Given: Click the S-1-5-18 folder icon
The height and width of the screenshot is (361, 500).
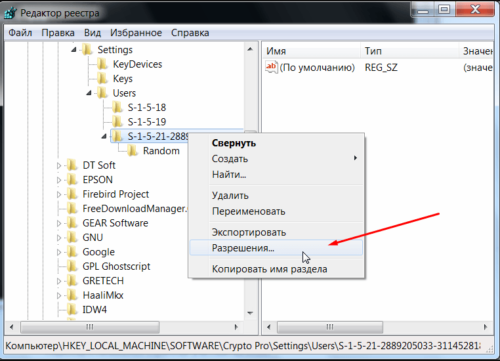Looking at the screenshot, I should (x=117, y=107).
